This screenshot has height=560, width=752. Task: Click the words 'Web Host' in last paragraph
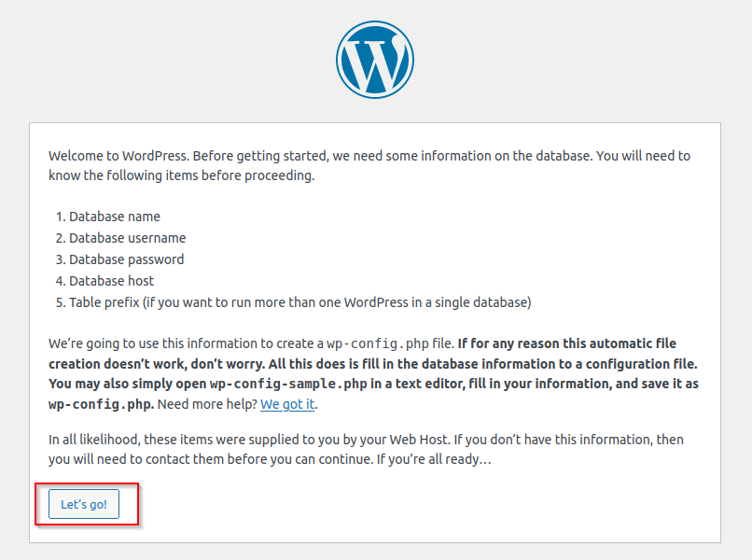(x=419, y=440)
